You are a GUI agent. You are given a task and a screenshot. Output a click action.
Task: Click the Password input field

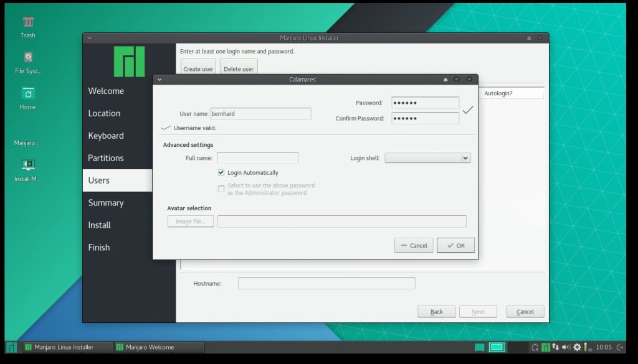coord(425,103)
